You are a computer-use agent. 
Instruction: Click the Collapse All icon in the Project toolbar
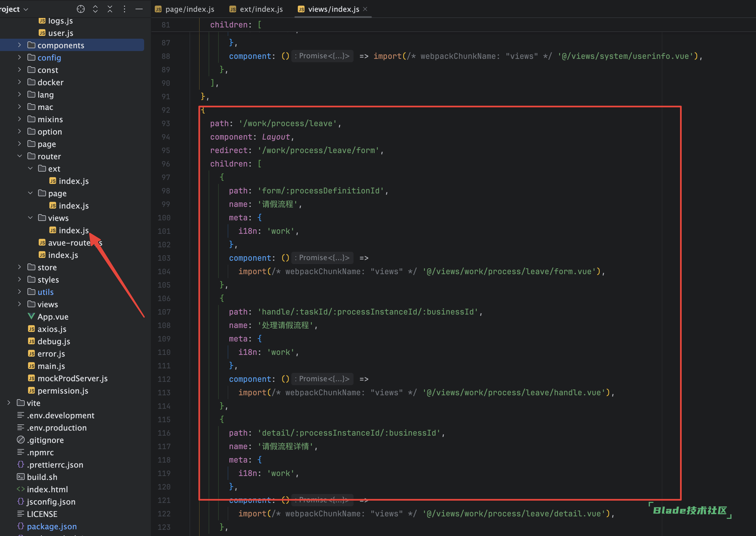pyautogui.click(x=110, y=9)
